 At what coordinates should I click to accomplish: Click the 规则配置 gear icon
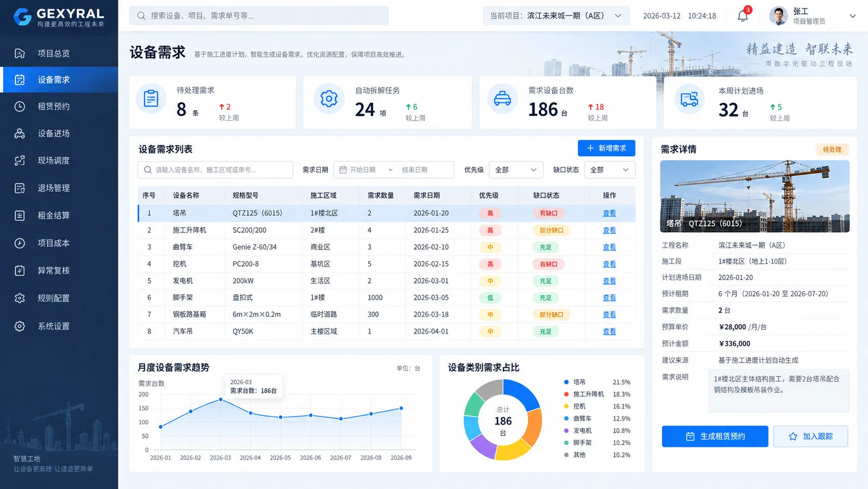click(x=20, y=298)
